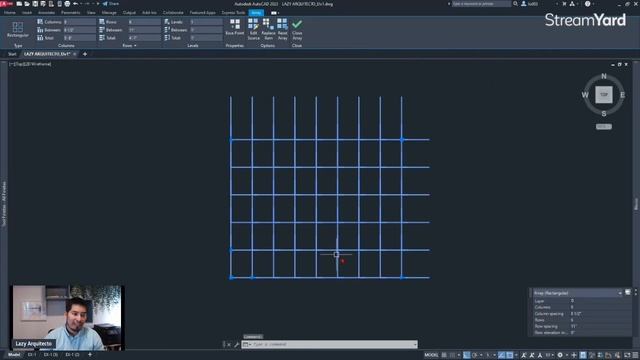
Task: Click the Columns count input field
Action: pyautogui.click(x=79, y=22)
